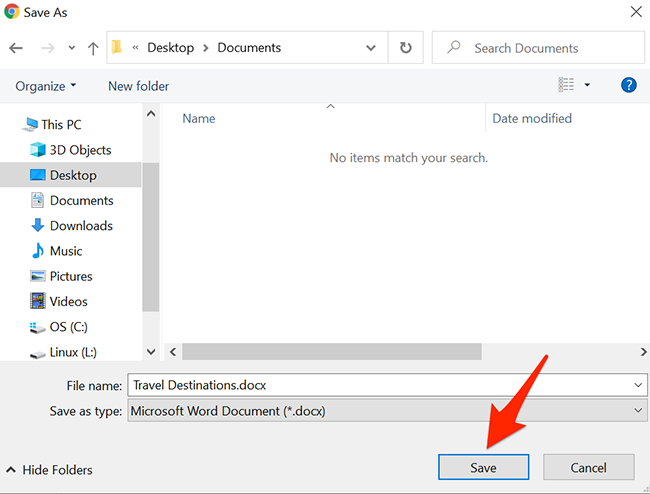Refresh the Documents folder view
650x494 pixels.
pyautogui.click(x=405, y=48)
